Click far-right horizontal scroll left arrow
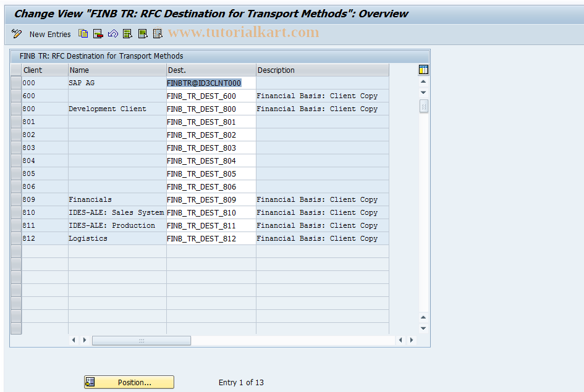Screen dimensions: 584x392 click(400, 340)
